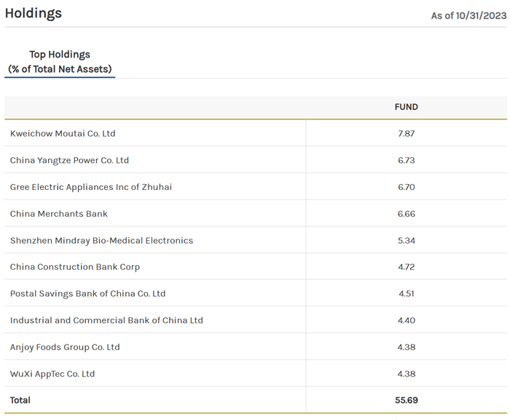
Task: Click the 4.72 China Construction Bank percentage
Action: [406, 267]
